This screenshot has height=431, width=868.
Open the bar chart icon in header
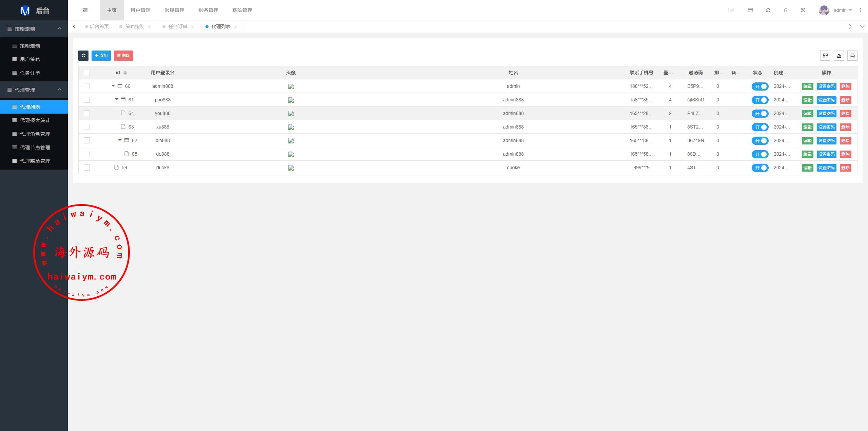(731, 10)
